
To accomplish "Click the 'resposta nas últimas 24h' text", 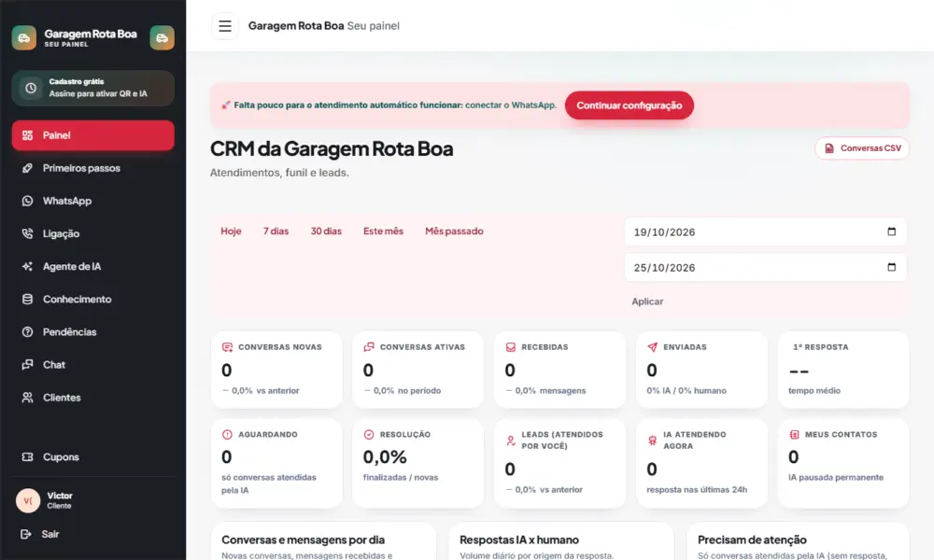I will tap(697, 489).
